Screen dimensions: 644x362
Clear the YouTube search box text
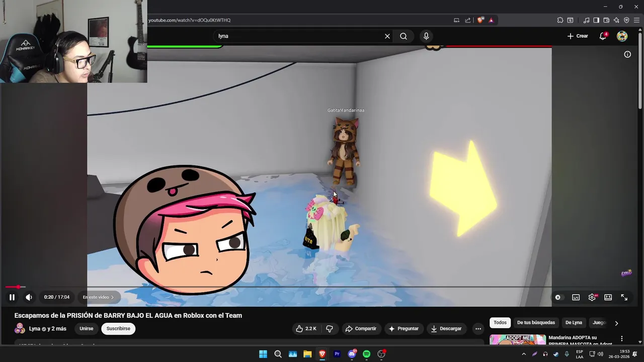pos(387,36)
